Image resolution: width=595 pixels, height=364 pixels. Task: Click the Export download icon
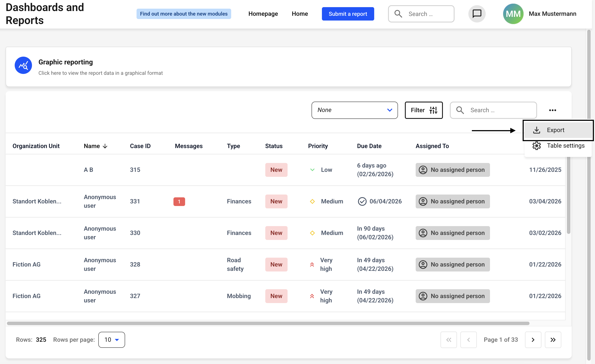click(x=536, y=130)
